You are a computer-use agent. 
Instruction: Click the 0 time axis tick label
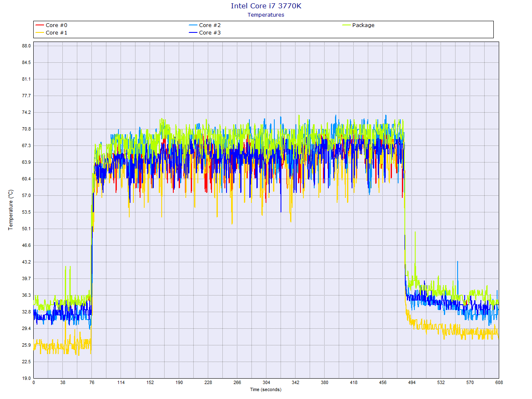tap(34, 383)
